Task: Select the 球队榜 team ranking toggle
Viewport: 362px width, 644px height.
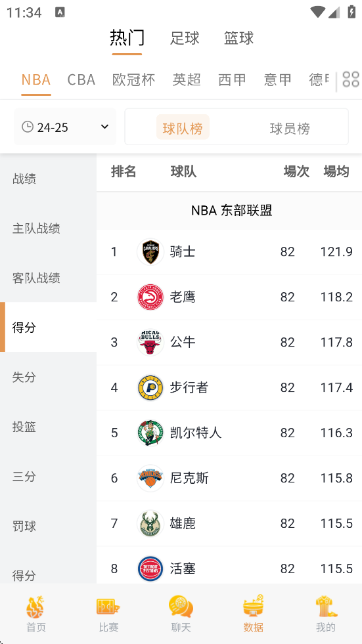Action: pos(183,129)
